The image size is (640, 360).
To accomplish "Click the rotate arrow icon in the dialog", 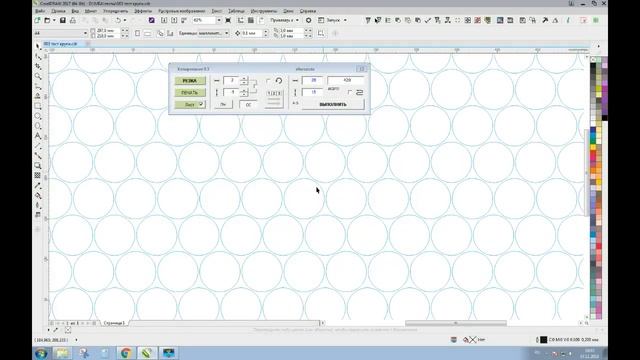I will 279,81.
